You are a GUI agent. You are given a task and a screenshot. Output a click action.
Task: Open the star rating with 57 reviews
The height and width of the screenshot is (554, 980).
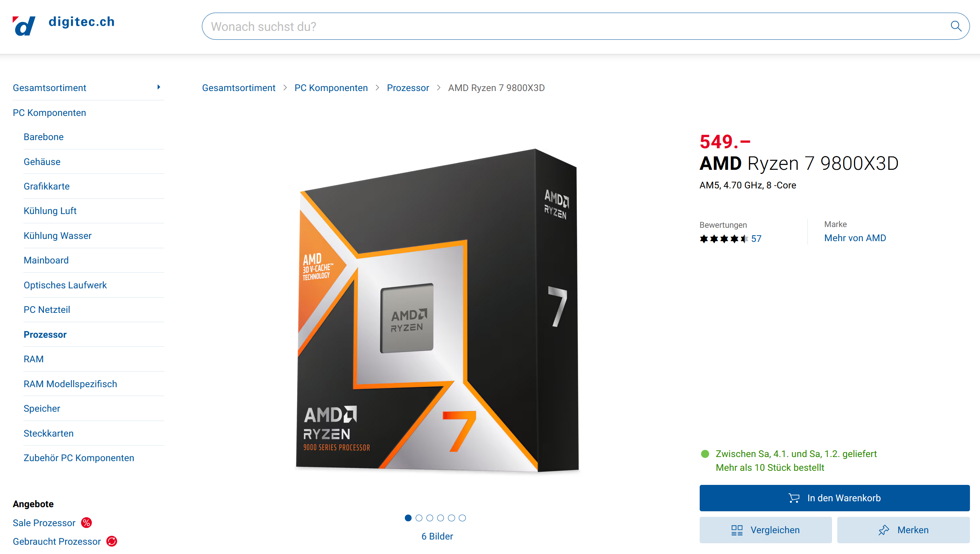tap(730, 239)
